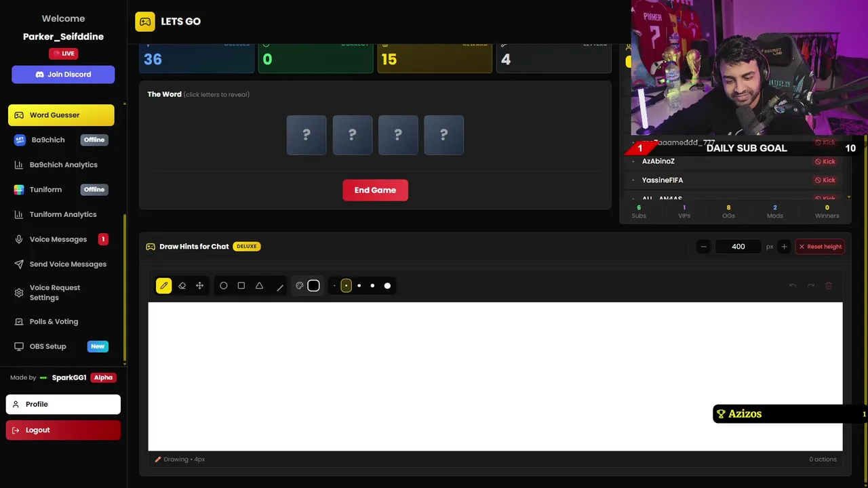Screen dimensions: 868x488
Task: Click the Ba9chich Analytics bar chart icon
Action: (x=19, y=165)
